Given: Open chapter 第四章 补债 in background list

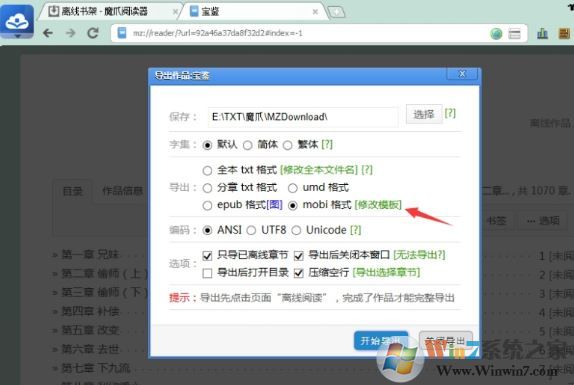Looking at the screenshot, I should point(90,311).
